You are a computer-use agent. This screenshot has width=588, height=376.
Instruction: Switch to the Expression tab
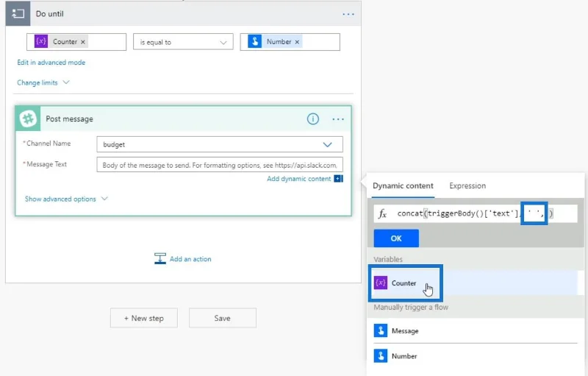point(467,185)
